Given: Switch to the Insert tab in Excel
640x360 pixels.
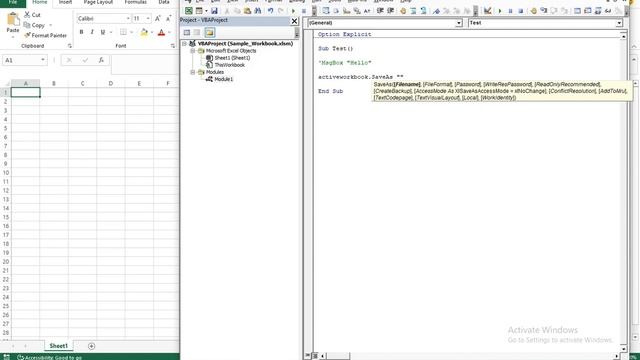Looking at the screenshot, I should [65, 2].
